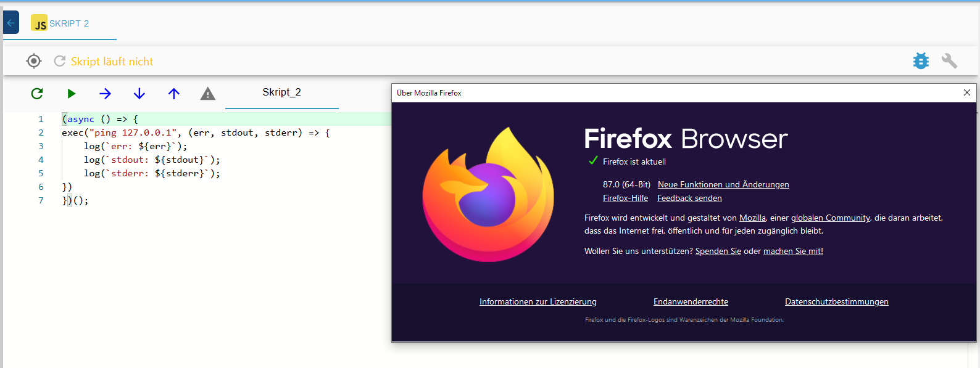
Task: Select the Skript_2 debugger tab
Action: pos(282,92)
